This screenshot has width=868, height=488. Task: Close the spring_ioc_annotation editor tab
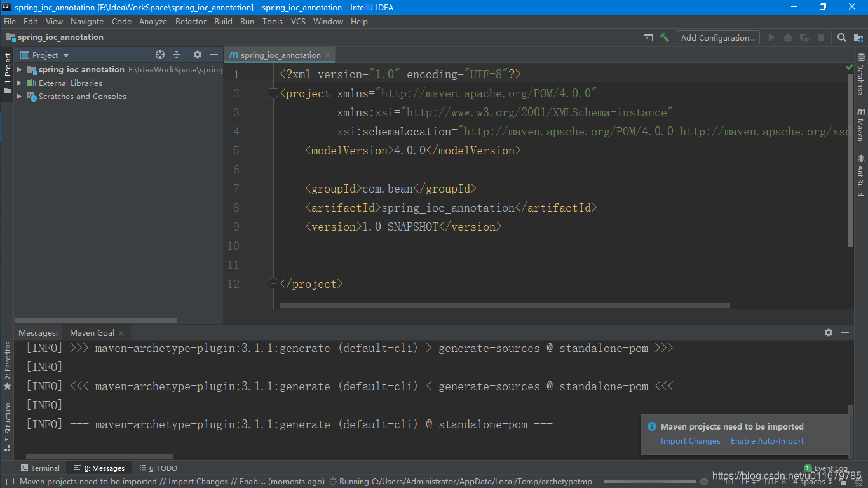[x=328, y=55]
